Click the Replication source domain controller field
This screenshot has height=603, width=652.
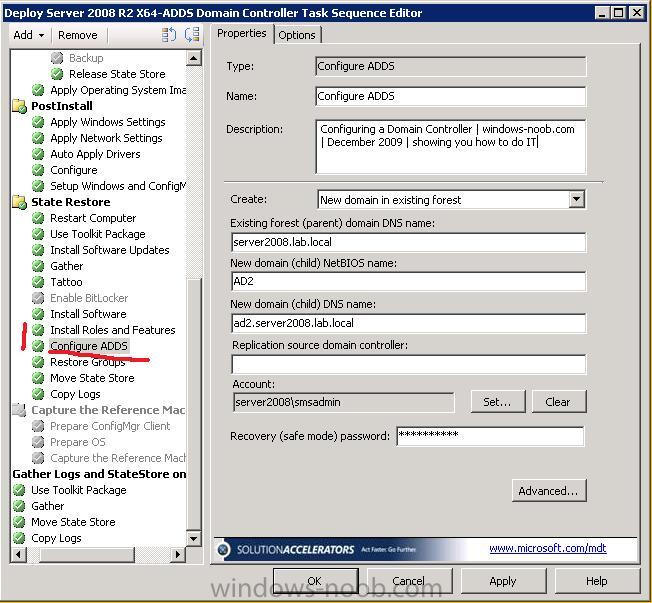[408, 364]
